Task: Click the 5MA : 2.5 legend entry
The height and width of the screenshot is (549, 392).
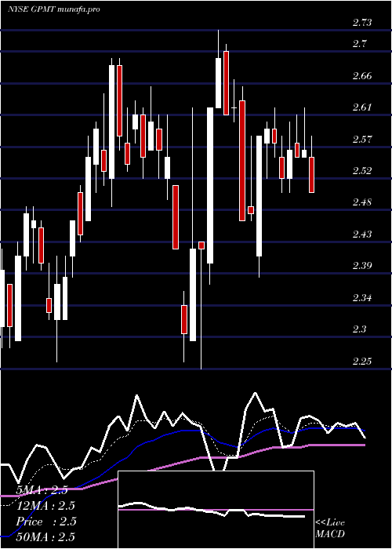Action: click(42, 490)
